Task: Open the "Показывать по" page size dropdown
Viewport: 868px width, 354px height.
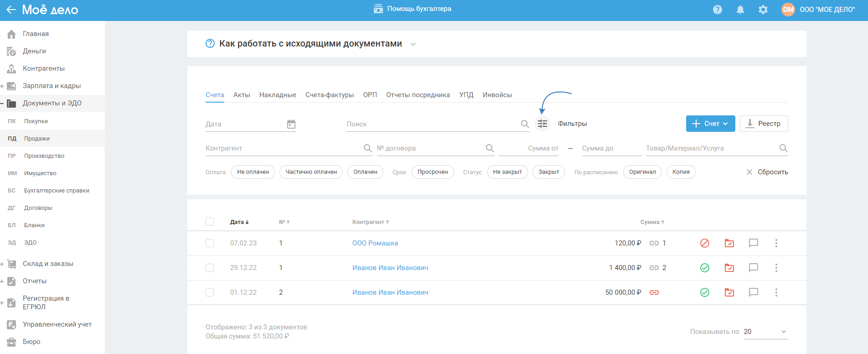Action: (765, 332)
